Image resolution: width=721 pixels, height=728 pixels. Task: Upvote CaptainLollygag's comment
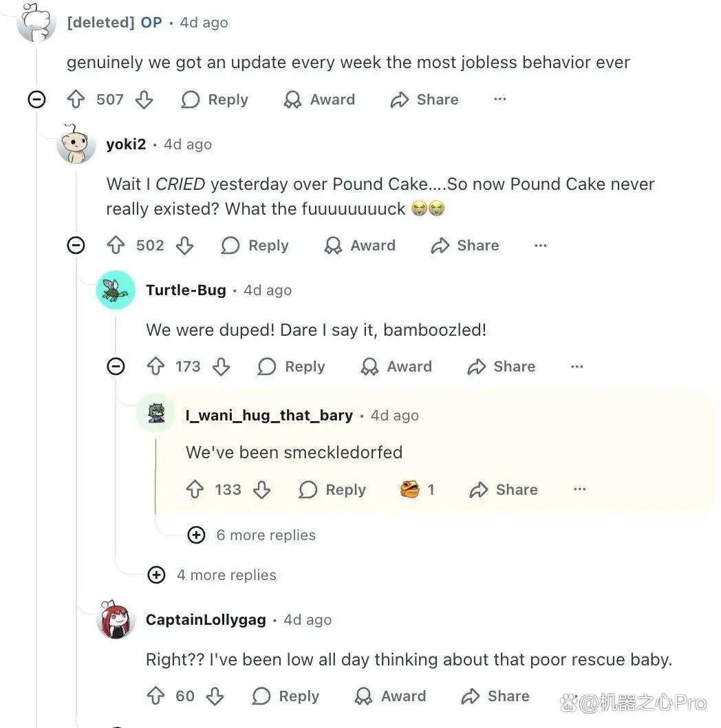click(156, 696)
